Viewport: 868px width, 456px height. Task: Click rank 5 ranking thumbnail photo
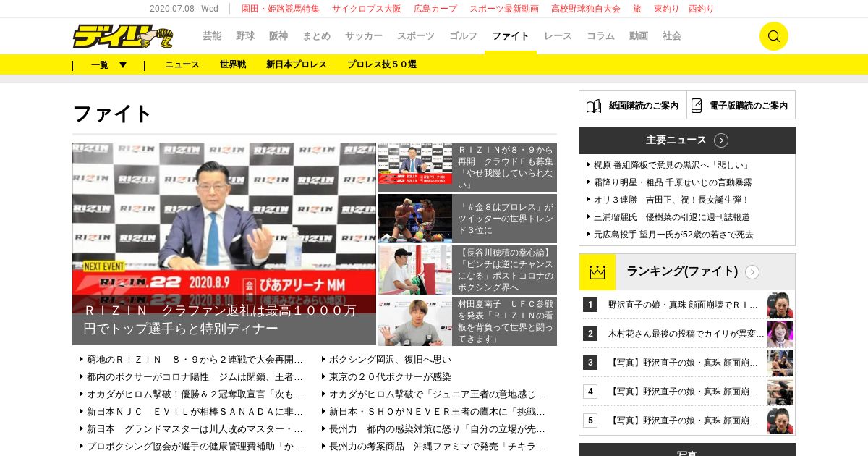[x=780, y=421]
